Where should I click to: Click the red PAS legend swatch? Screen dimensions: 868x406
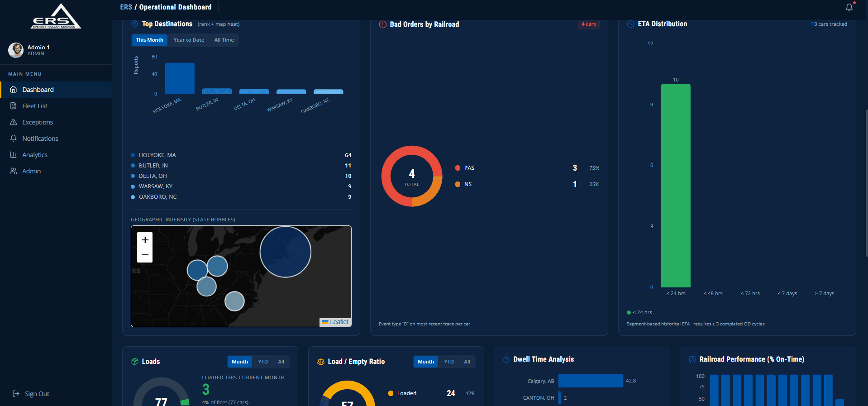pos(458,168)
